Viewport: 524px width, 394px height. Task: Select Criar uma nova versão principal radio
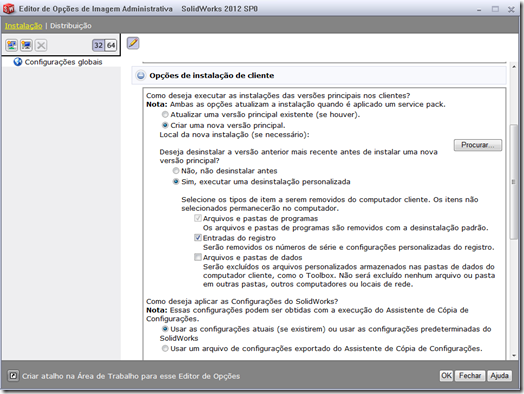pos(165,125)
